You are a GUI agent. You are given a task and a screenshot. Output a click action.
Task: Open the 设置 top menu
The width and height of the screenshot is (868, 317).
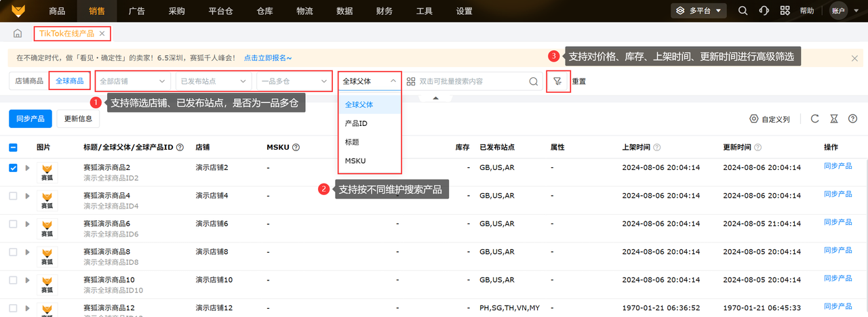click(x=465, y=11)
